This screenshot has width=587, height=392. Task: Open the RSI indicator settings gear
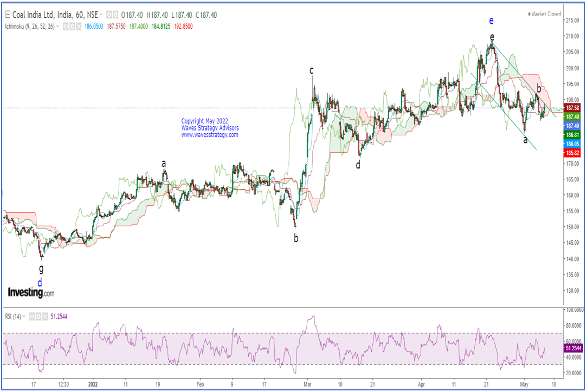[x=38, y=316]
